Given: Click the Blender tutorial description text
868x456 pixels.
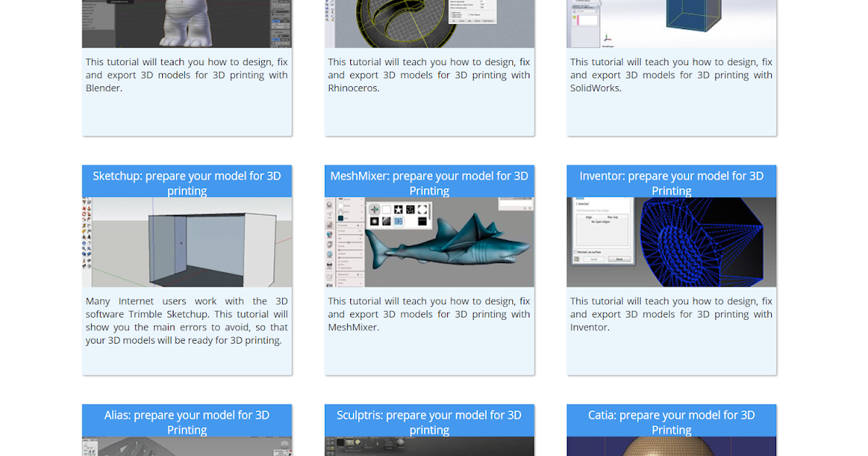Looking at the screenshot, I should [x=187, y=75].
